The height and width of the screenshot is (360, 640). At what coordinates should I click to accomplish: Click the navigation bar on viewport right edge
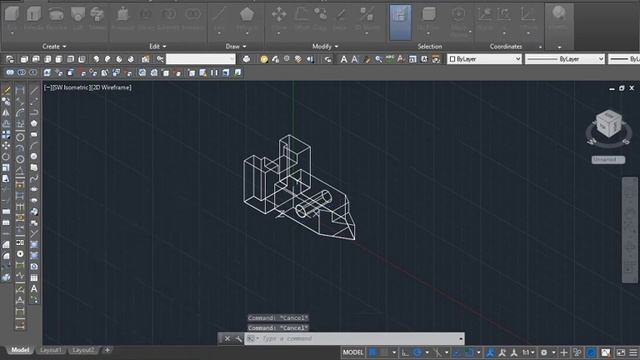(629, 230)
